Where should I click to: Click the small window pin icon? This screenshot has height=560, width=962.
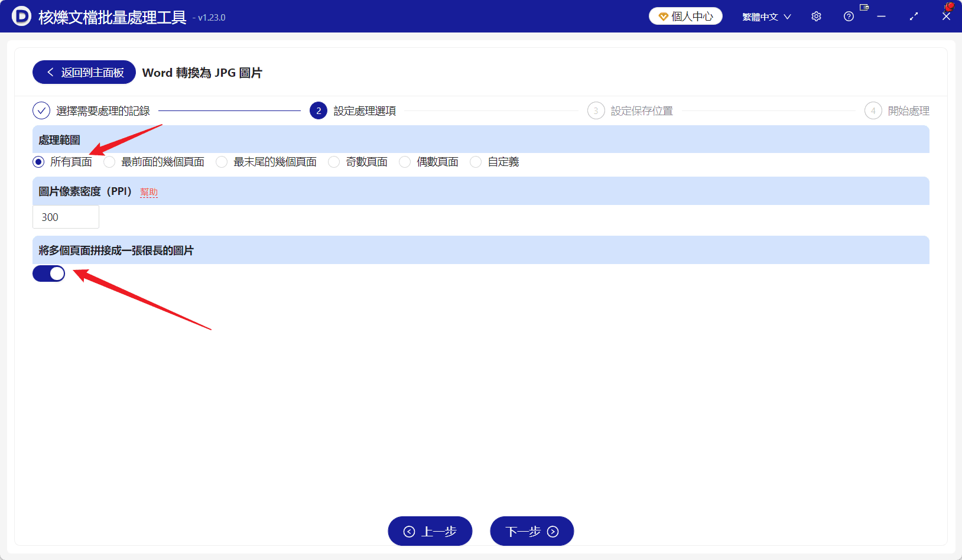click(x=864, y=7)
